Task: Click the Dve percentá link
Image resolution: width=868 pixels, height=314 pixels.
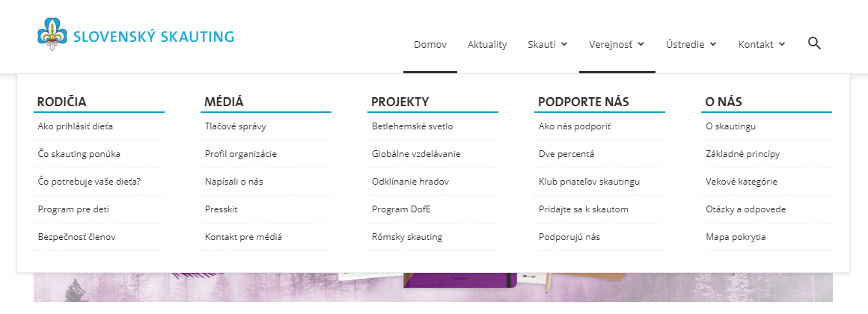Action: [x=566, y=154]
